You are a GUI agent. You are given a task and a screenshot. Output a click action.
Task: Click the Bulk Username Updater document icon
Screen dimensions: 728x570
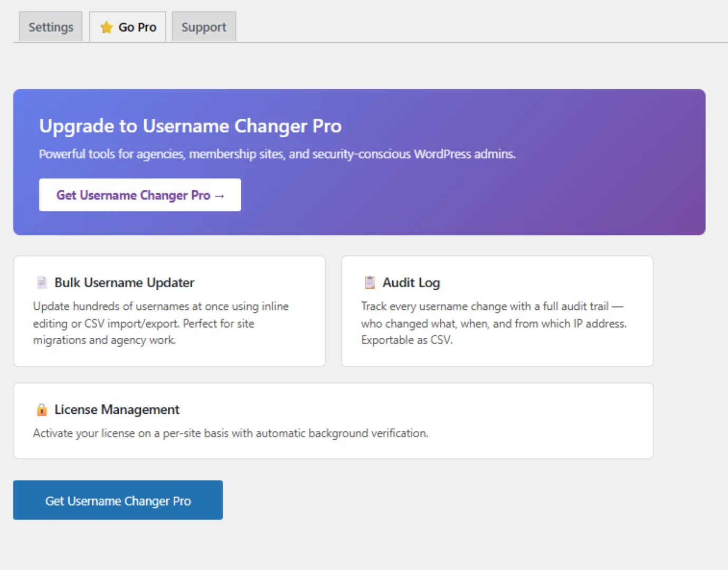[x=42, y=282]
